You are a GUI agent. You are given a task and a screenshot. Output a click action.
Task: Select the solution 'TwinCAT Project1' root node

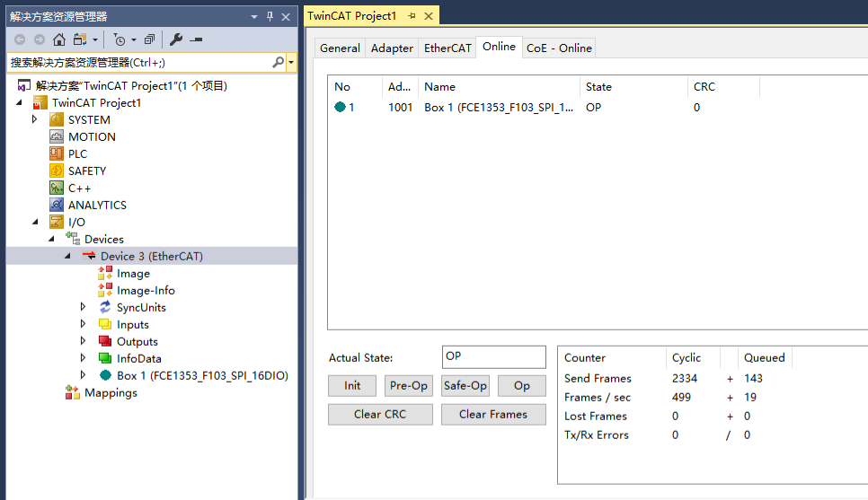131,86
